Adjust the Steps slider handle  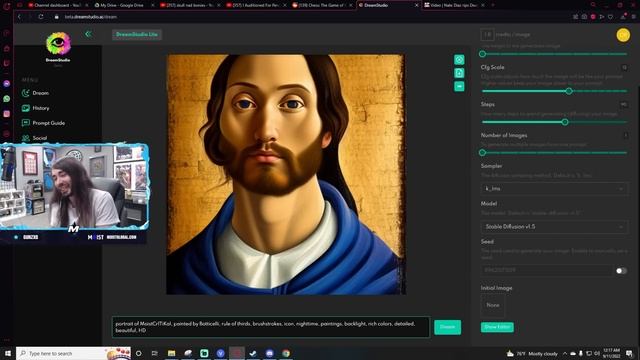[x=565, y=122]
